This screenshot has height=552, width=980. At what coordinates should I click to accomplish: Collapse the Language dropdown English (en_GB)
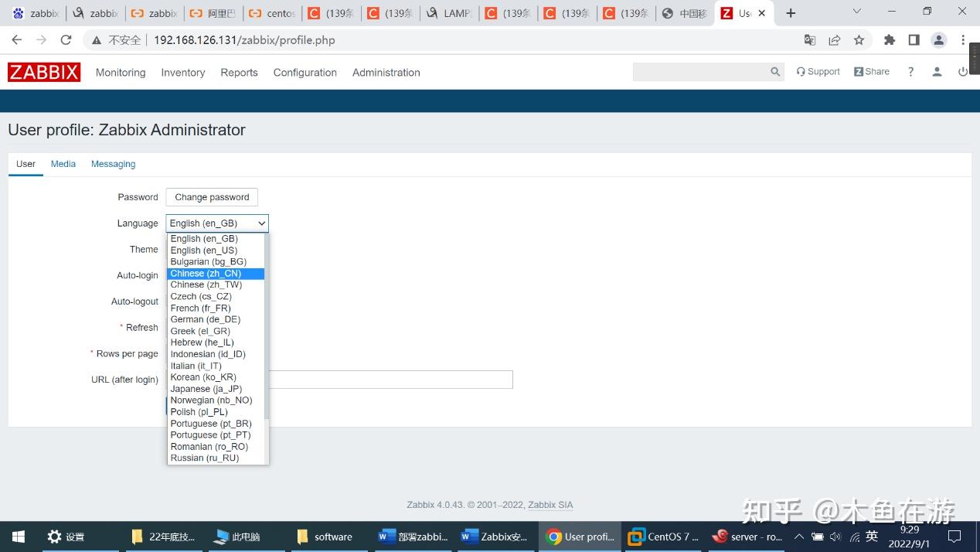[217, 223]
